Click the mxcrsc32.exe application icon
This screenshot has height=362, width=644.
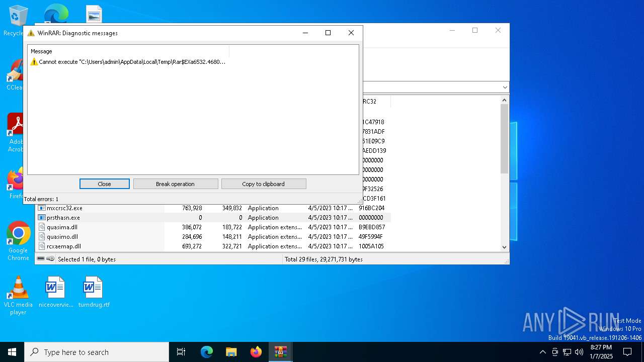pyautogui.click(x=42, y=208)
